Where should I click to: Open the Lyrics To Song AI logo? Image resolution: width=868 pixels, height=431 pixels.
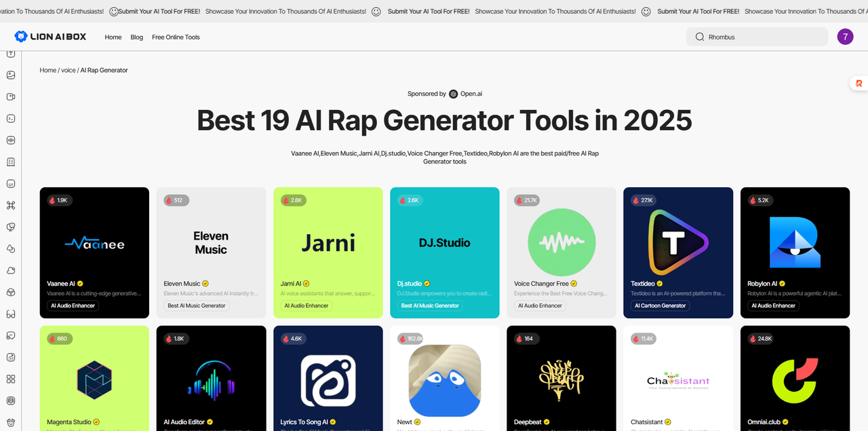[328, 380]
